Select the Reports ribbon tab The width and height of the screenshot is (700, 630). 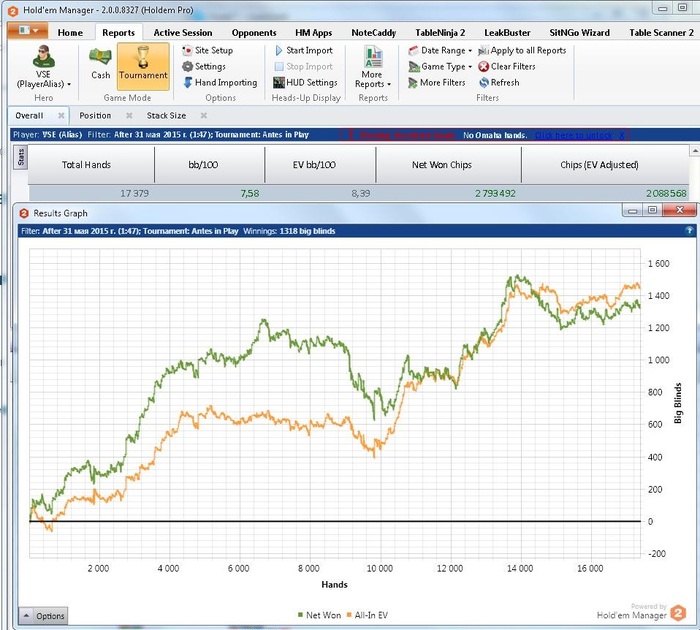pos(118,33)
